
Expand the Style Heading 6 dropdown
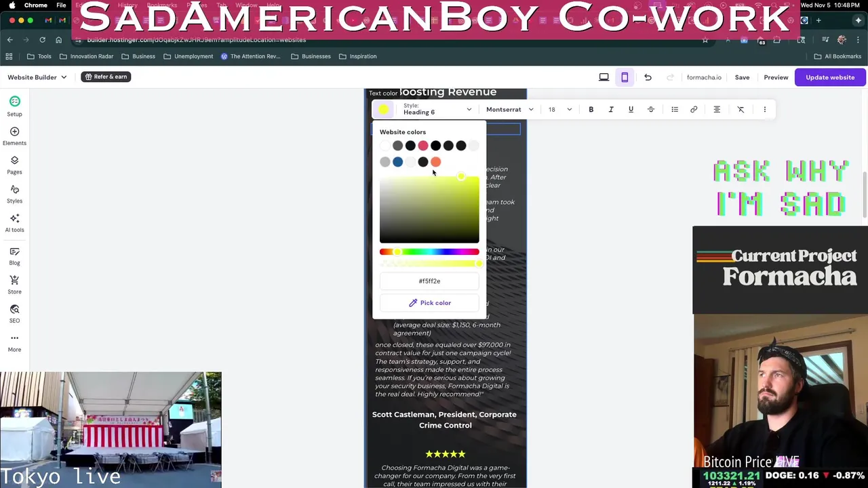437,109
